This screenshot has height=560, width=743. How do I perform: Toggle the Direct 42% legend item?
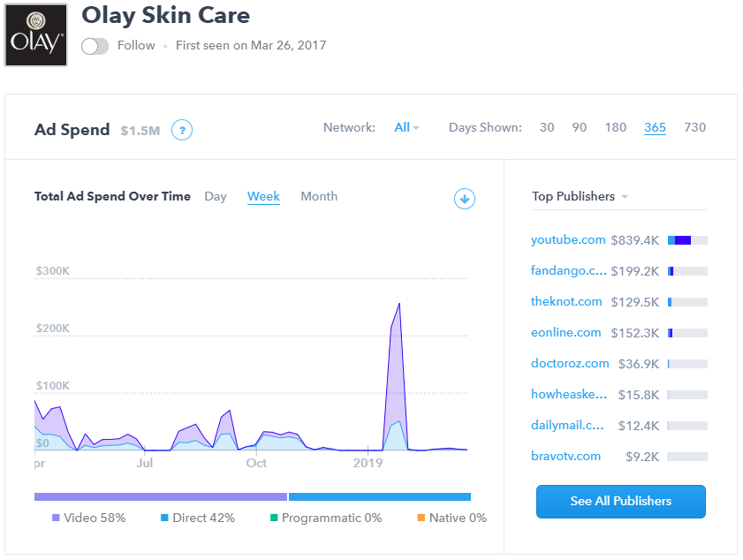pos(198,518)
